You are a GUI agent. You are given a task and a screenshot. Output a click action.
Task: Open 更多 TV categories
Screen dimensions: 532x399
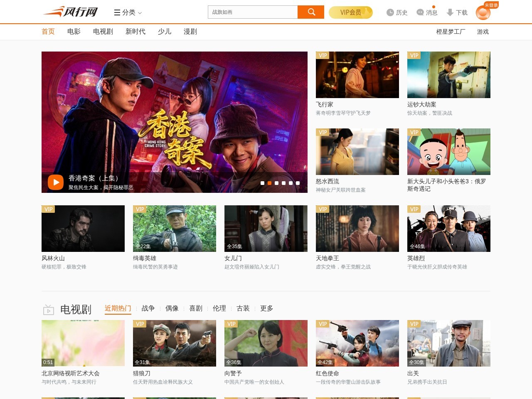(266, 308)
